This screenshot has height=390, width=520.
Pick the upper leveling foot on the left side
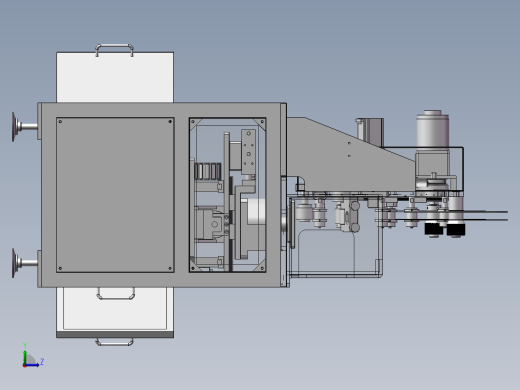tap(24, 127)
